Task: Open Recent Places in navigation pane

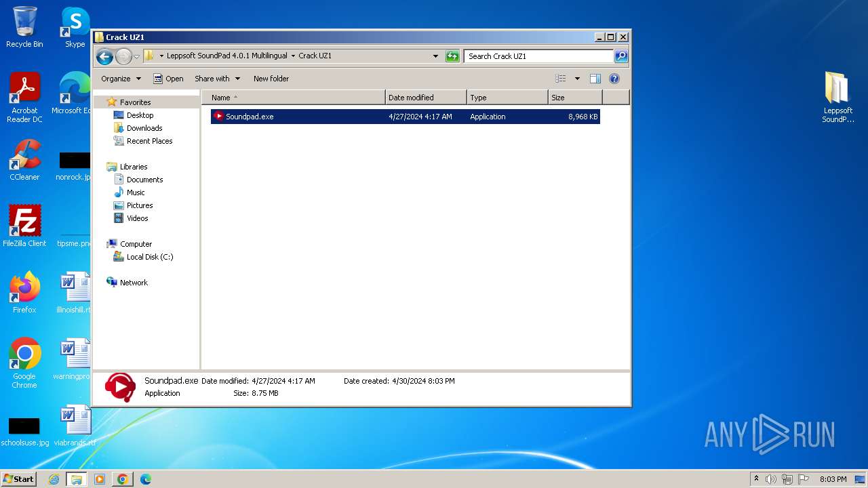Action: click(x=149, y=141)
